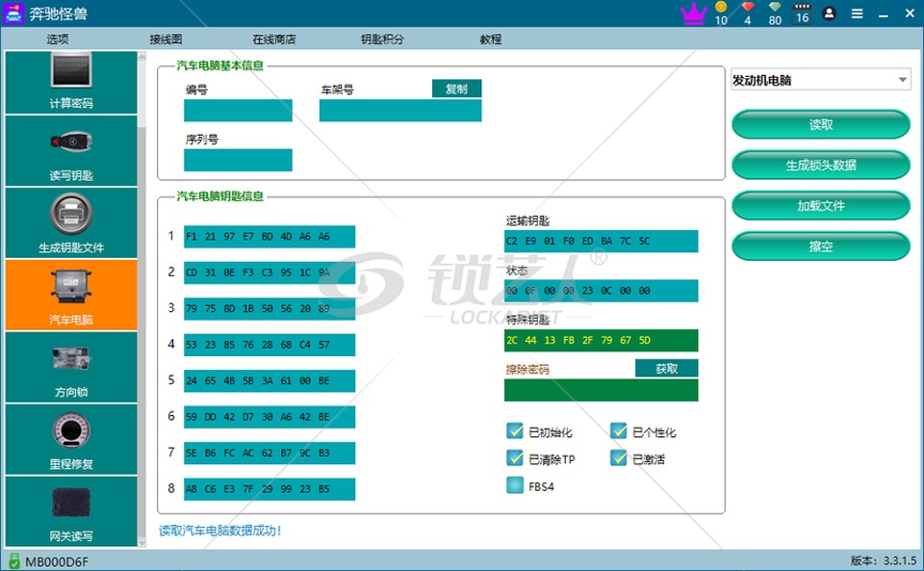The image size is (924, 571).
Task: Toggle the 已清除TP checkbox
Action: (514, 458)
